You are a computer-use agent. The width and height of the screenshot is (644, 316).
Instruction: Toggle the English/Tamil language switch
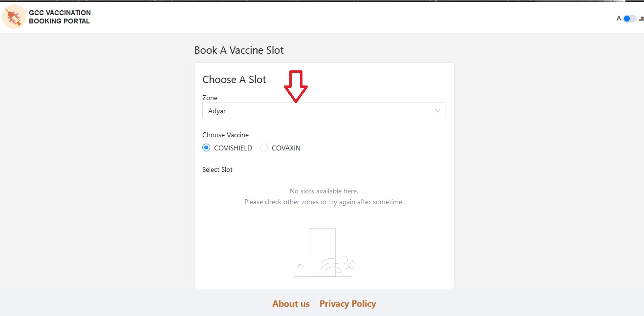tap(629, 19)
